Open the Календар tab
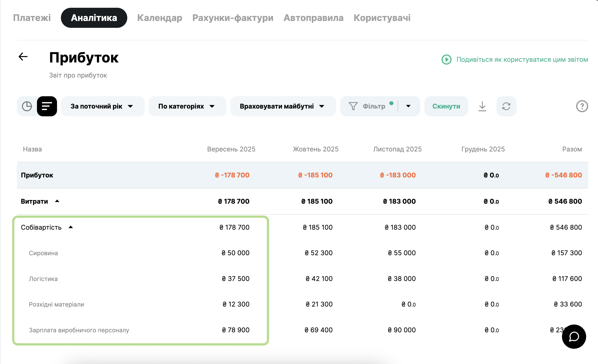The height and width of the screenshot is (364, 598). click(x=159, y=18)
